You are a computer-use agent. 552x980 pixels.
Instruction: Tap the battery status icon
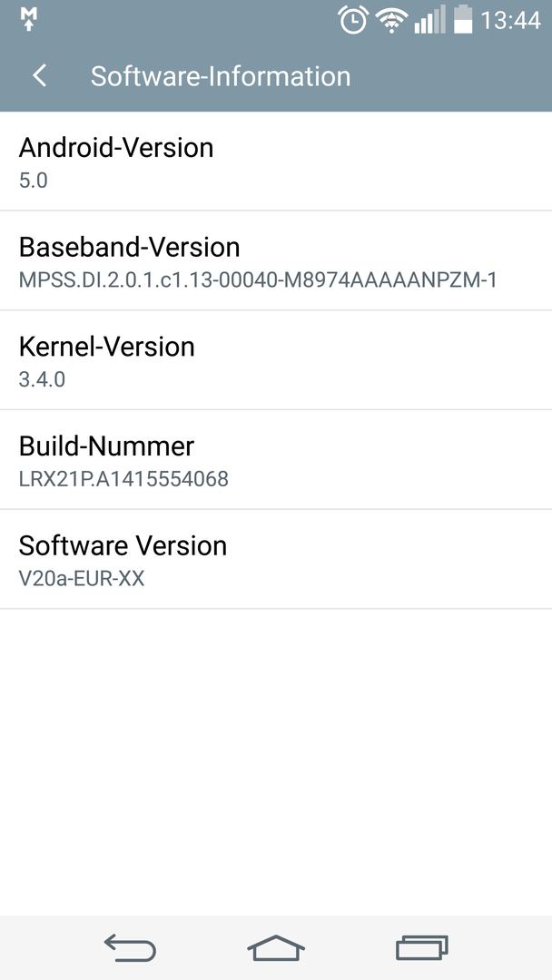point(463,19)
